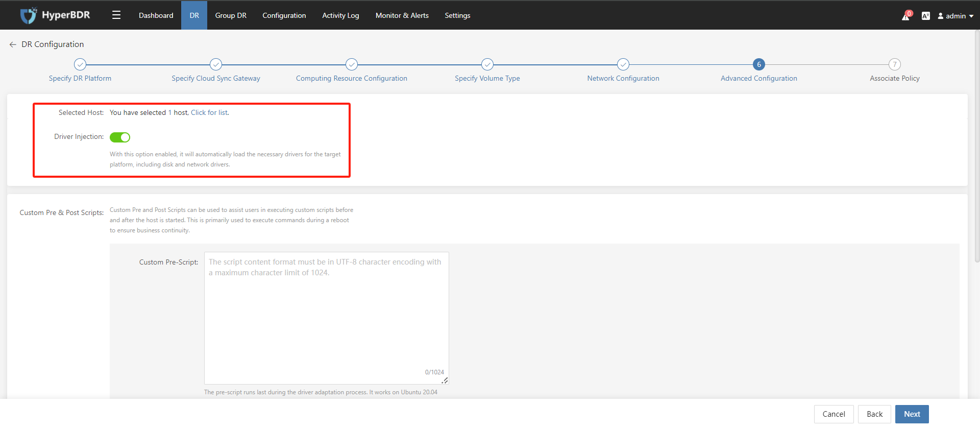The width and height of the screenshot is (980, 429).
Task: Click the Back button
Action: click(x=874, y=414)
